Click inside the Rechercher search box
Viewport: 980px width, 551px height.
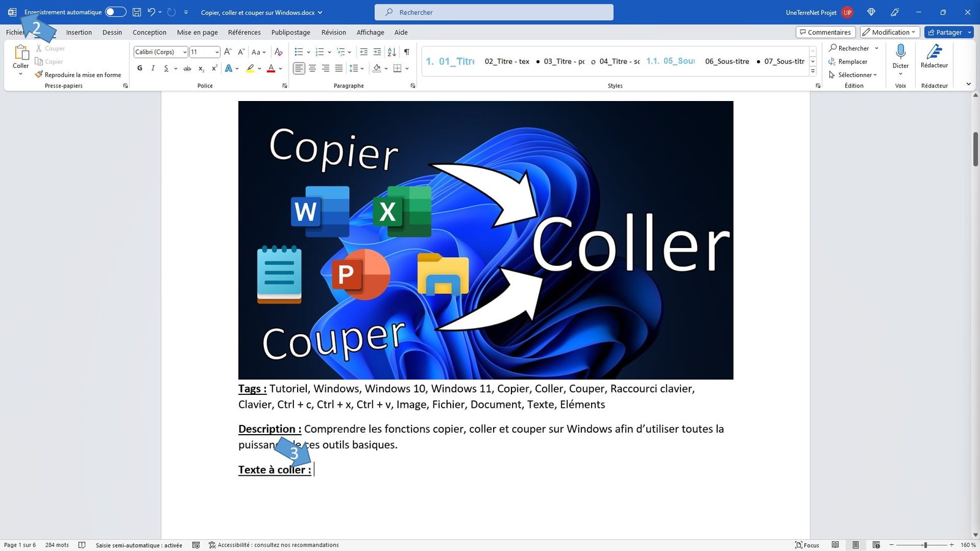point(494,12)
